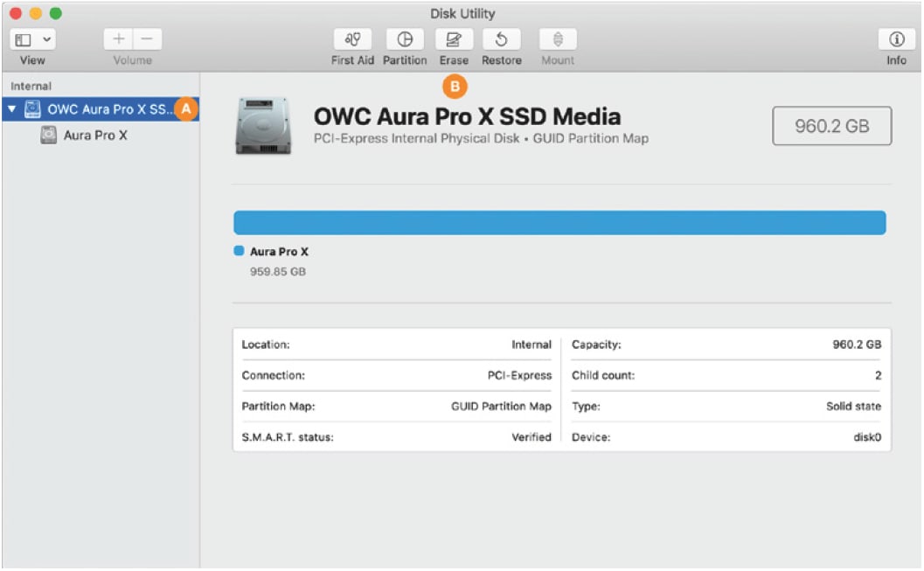Click the blue swatch beside the Aura Pro X legend
The image size is (924, 571).
[x=239, y=252]
